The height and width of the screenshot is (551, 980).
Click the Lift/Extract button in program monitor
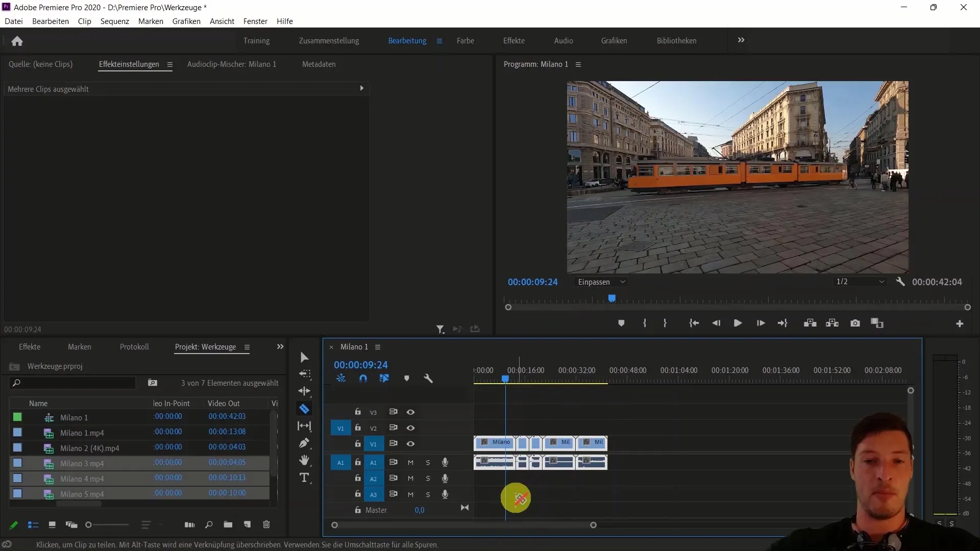pos(811,323)
